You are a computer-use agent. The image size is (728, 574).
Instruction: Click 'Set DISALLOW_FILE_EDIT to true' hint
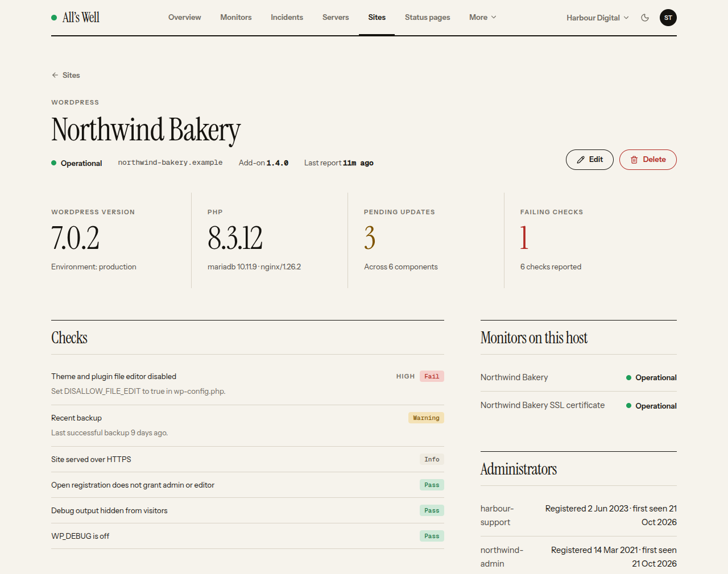pos(138,391)
